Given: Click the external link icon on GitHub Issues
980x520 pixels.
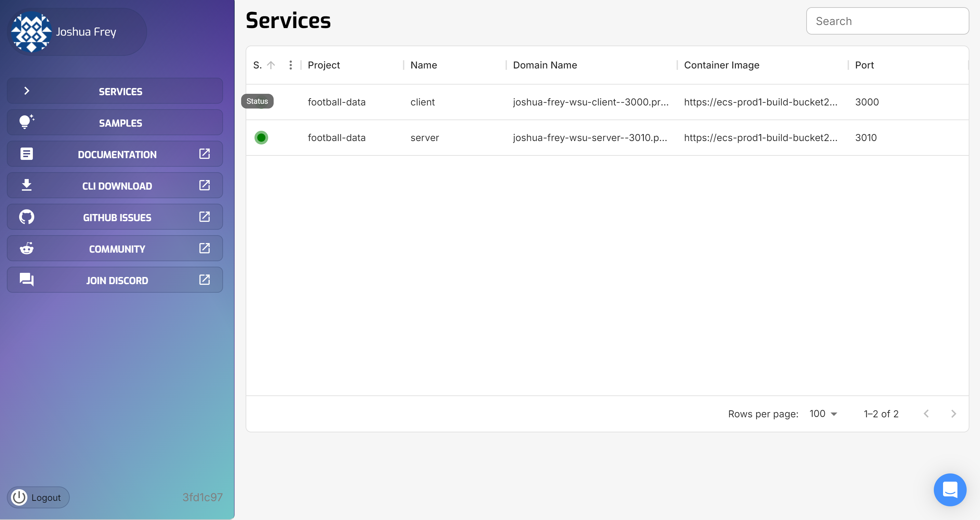Looking at the screenshot, I should (204, 217).
